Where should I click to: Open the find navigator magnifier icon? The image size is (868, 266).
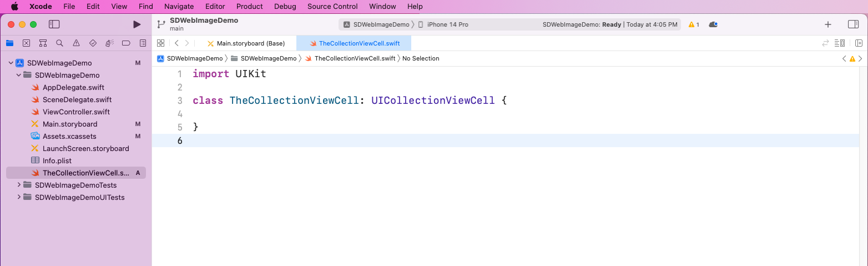coord(59,43)
